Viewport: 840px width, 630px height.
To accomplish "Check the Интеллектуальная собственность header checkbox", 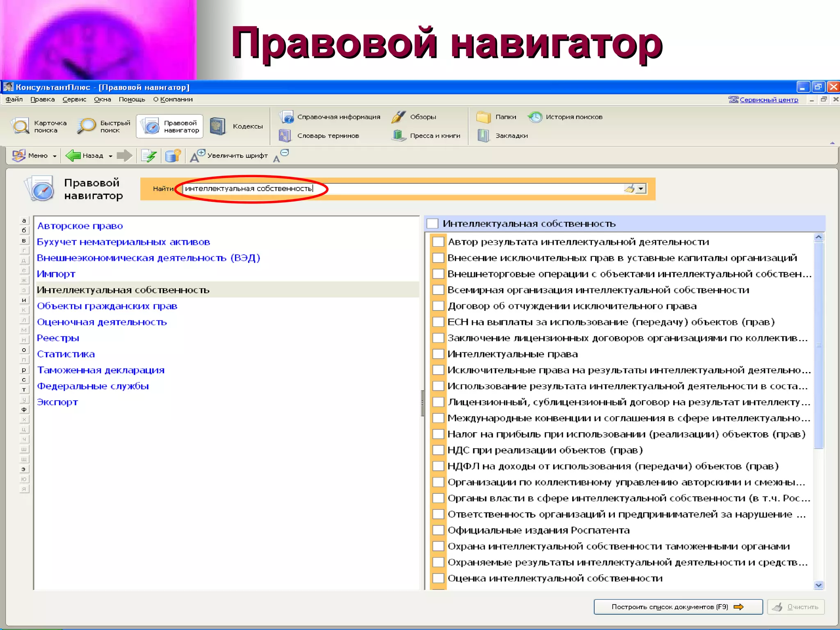I will click(x=432, y=224).
